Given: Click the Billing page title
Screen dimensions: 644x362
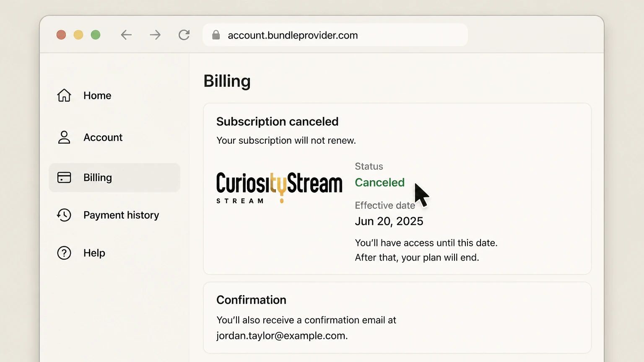Looking at the screenshot, I should click(227, 81).
